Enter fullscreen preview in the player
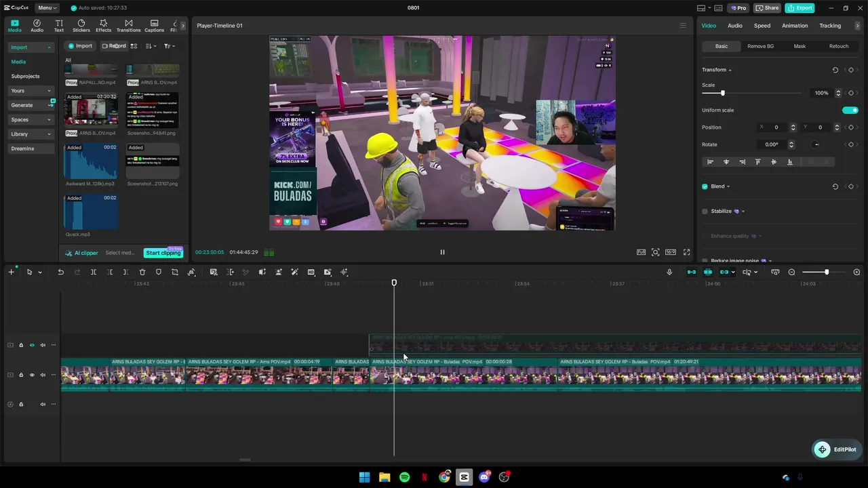Screen dimensions: 868x488 point(687,252)
